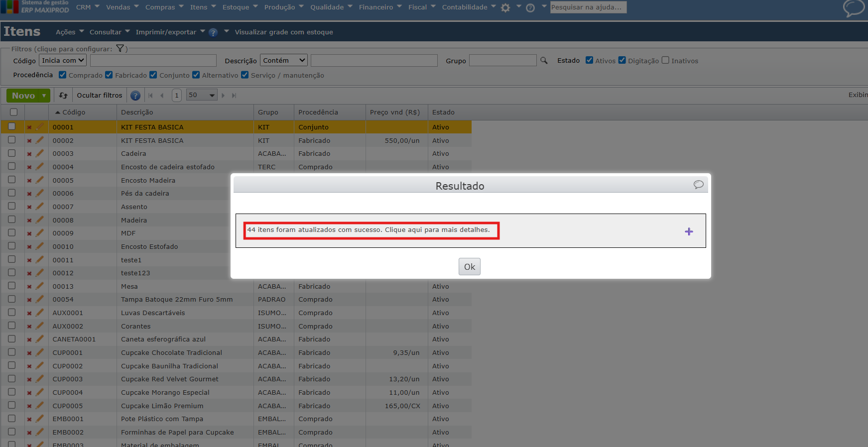Click the help icon beside Imprimir/exportar
Screen dimensions: 868x447
coord(213,32)
